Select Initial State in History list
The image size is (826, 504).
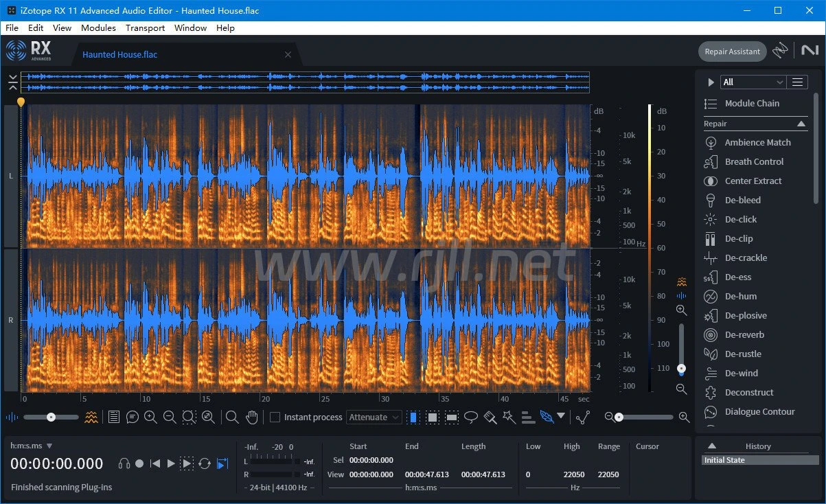pos(724,460)
